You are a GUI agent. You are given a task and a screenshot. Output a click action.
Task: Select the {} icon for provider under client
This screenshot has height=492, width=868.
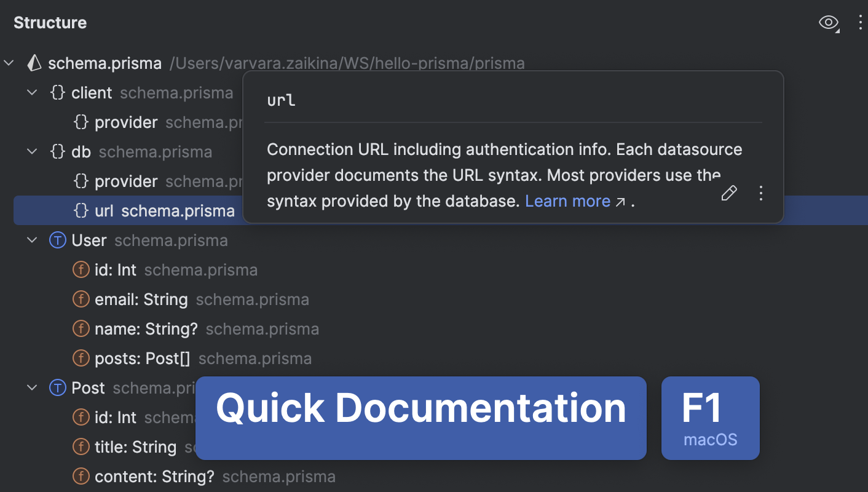click(x=81, y=122)
